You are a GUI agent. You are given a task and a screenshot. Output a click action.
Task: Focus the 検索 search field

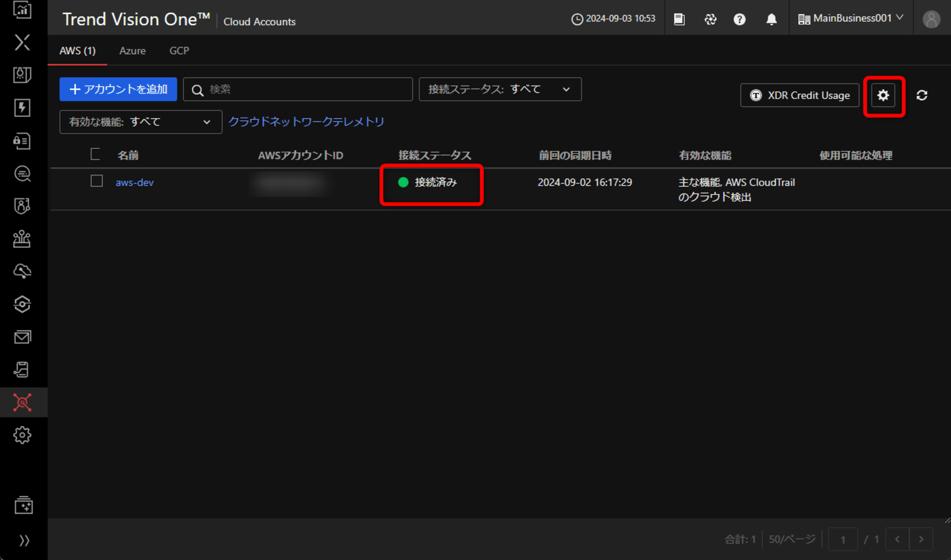click(298, 89)
